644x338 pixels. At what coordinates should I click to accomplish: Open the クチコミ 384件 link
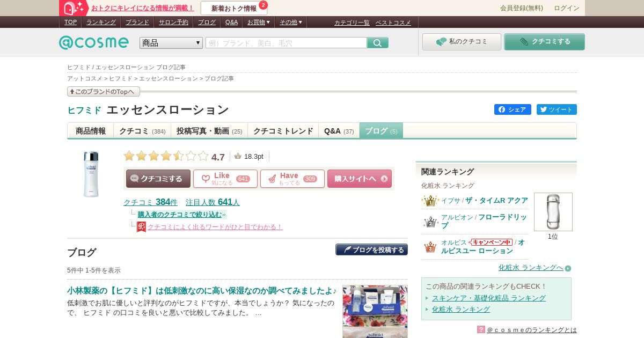(x=150, y=202)
